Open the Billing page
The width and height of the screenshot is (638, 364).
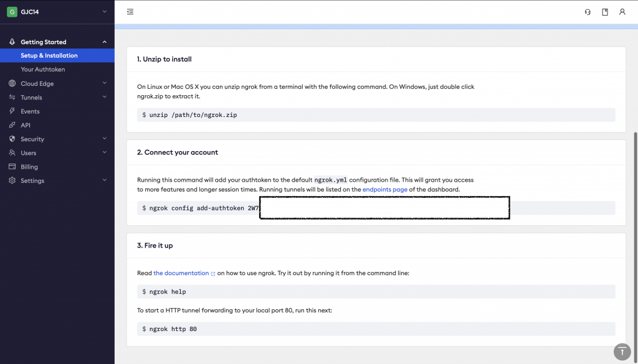(x=29, y=167)
